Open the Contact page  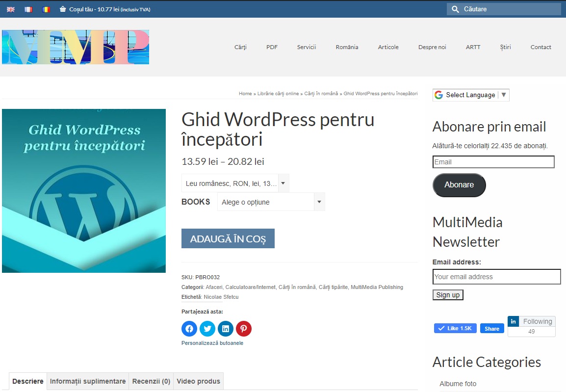click(540, 47)
